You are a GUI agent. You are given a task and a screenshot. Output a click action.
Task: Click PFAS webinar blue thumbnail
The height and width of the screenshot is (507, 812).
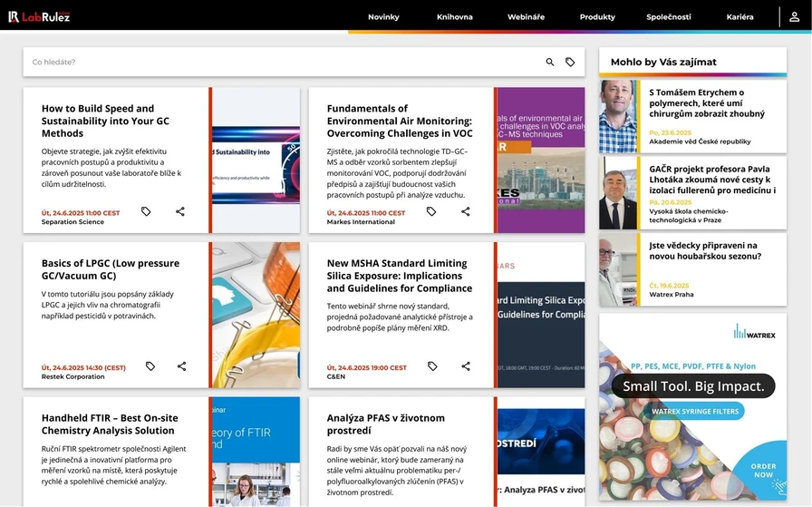coord(541,452)
